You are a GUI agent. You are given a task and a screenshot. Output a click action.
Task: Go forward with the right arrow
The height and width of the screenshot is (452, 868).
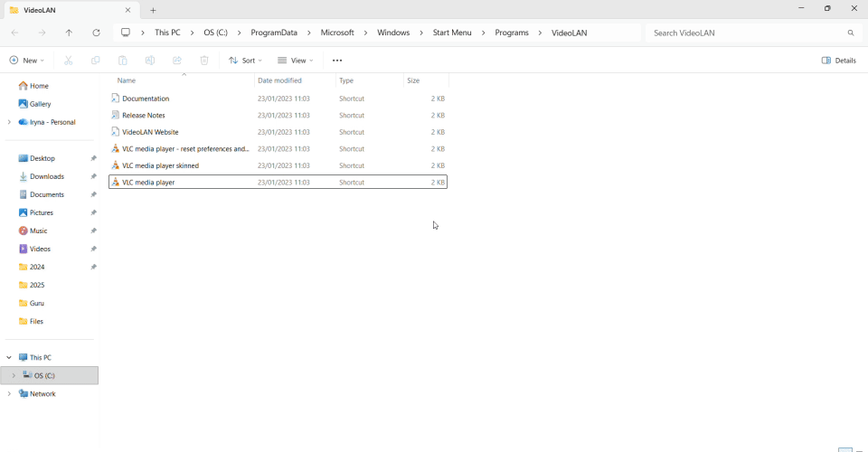point(42,33)
